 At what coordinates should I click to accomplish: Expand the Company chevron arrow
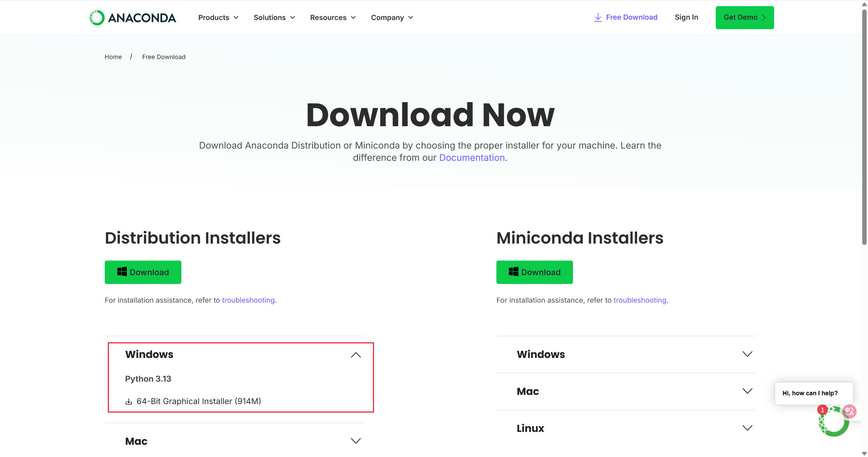pos(411,18)
